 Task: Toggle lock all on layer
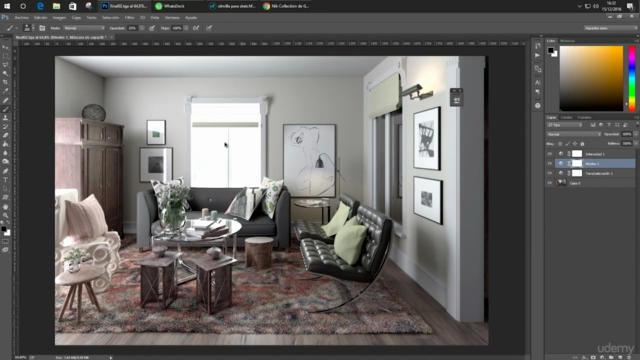pos(582,144)
